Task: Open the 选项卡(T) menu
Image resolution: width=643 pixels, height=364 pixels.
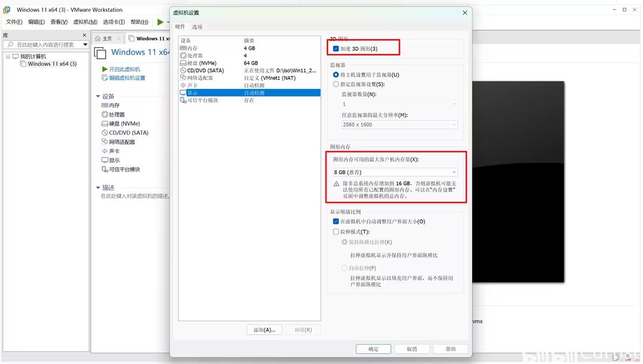Action: pyautogui.click(x=114, y=22)
